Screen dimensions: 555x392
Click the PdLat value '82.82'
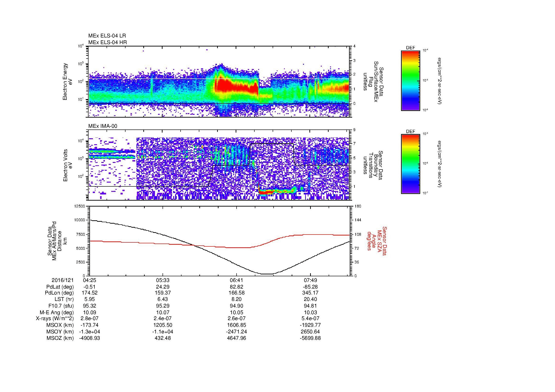point(237,287)
